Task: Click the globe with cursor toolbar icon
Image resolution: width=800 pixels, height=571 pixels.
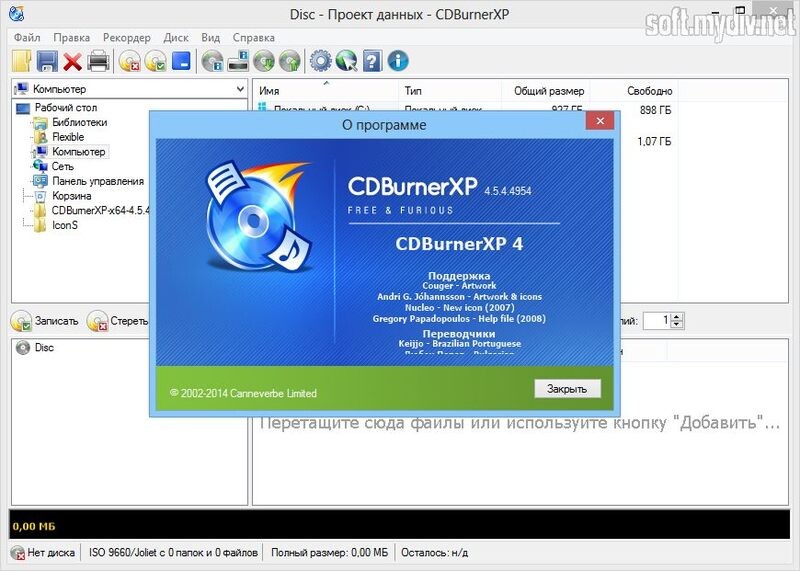Action: pyautogui.click(x=346, y=61)
